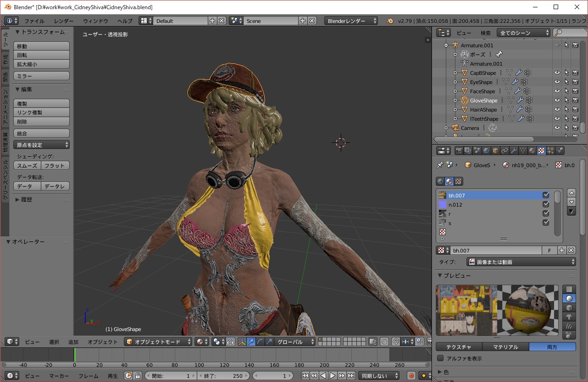Select the monkey preview shape icon
588x382 pixels.
[569, 317]
